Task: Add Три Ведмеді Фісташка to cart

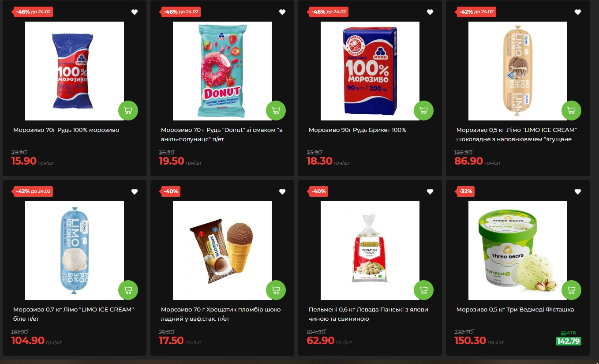Action: pyautogui.click(x=571, y=290)
